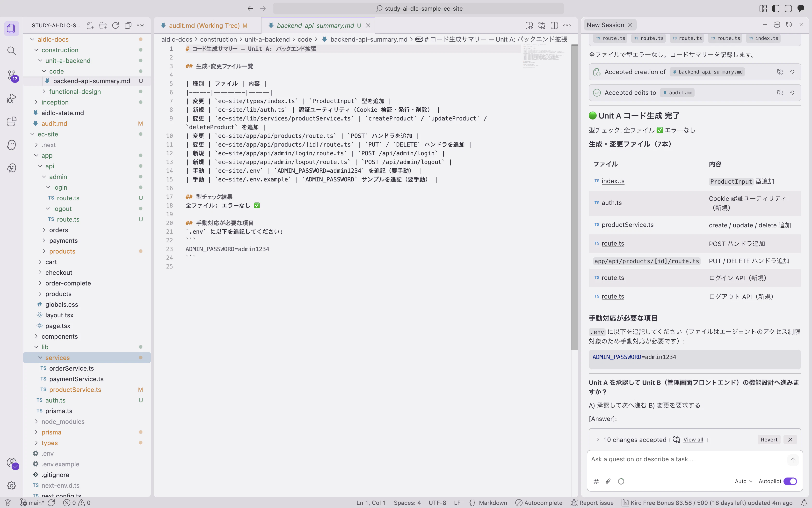
Task: Toggle the chat panel from the title bar
Action: pyautogui.click(x=801, y=8)
